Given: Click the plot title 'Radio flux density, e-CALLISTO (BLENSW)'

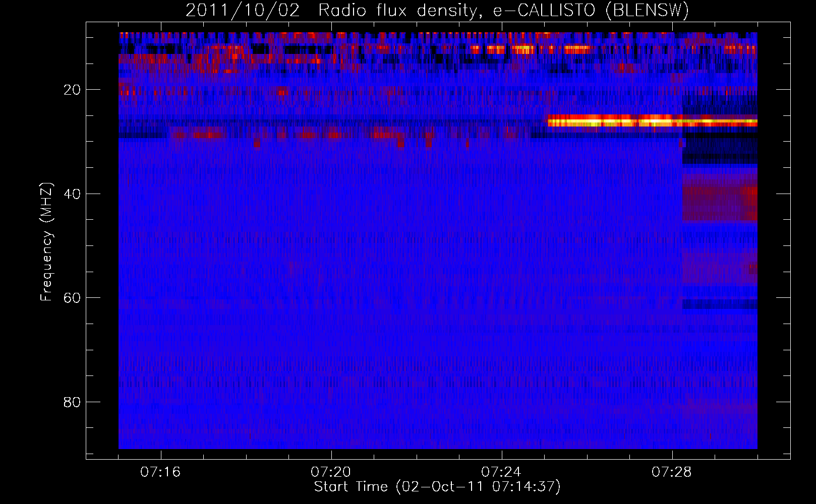Looking at the screenshot, I should pyautogui.click(x=503, y=11).
